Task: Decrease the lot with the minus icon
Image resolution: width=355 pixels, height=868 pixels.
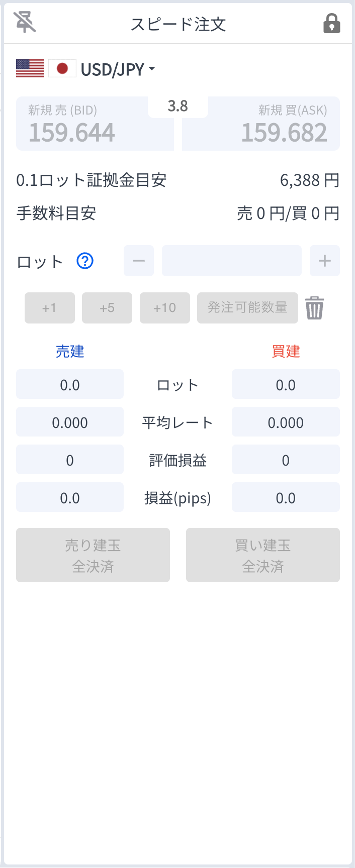Action: tap(138, 261)
